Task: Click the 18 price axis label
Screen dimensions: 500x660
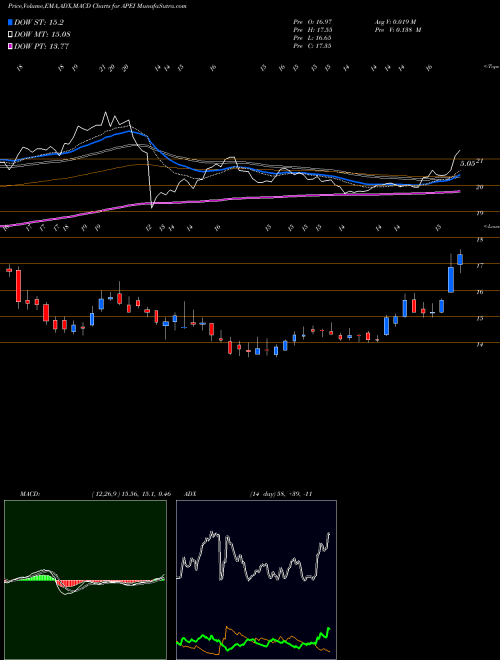Action: pyautogui.click(x=479, y=240)
